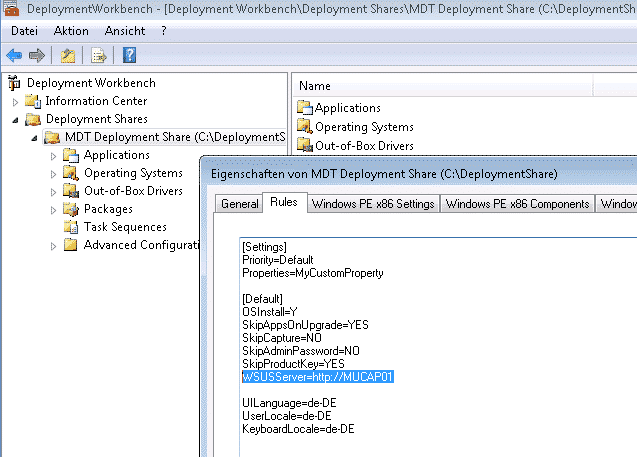Click the Operating Systems icon in tree

click(x=71, y=173)
